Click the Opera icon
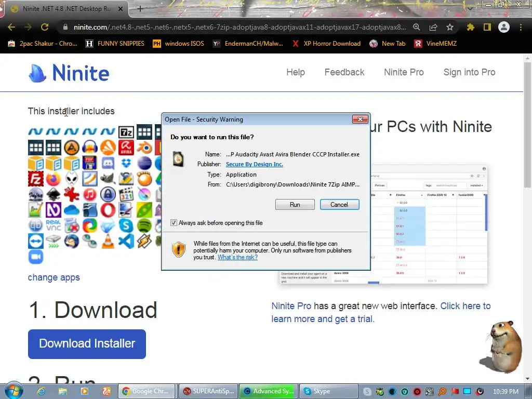 click(108, 210)
